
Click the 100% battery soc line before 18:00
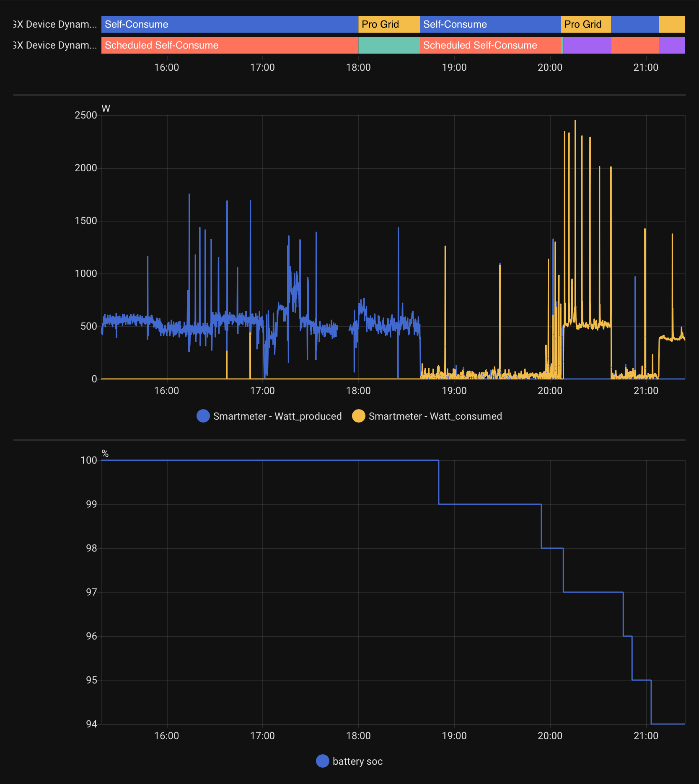pyautogui.click(x=230, y=460)
